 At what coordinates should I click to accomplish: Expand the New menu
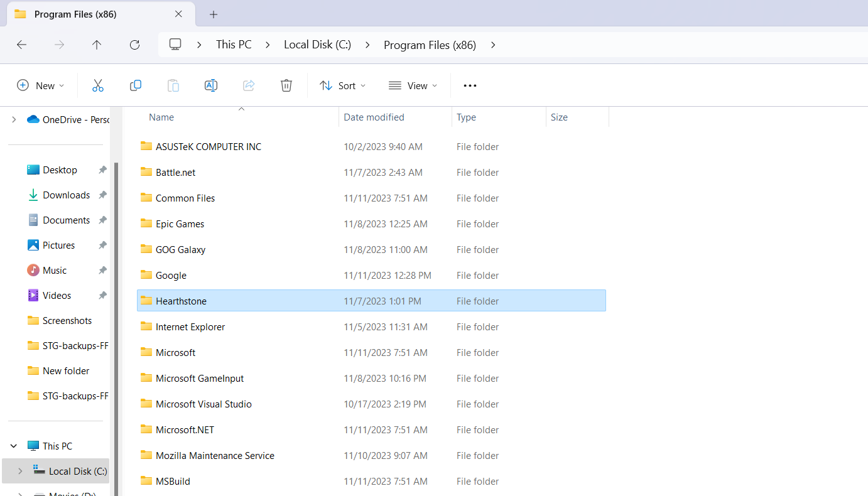(x=40, y=85)
